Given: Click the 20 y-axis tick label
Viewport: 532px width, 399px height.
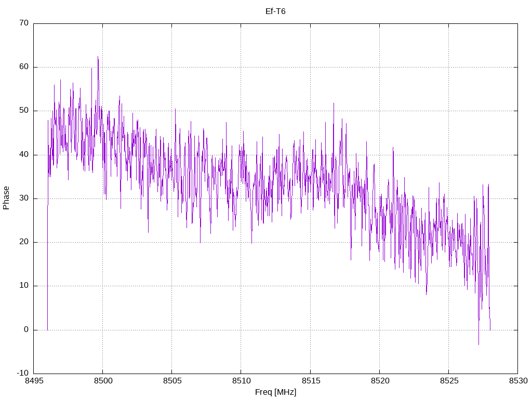Looking at the screenshot, I should point(24,242).
